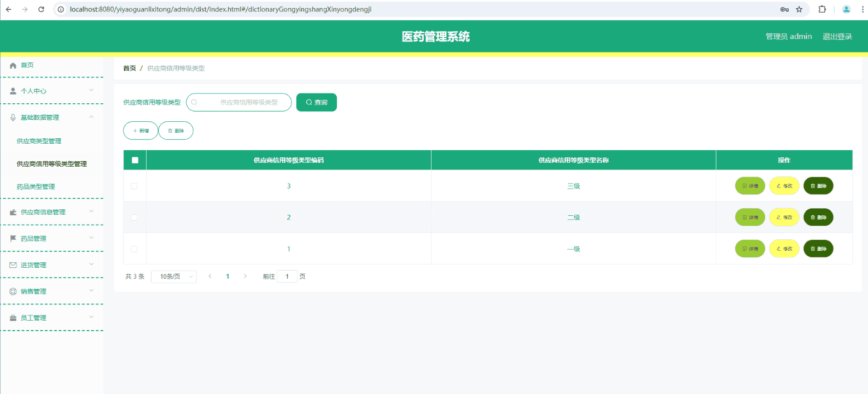The height and width of the screenshot is (394, 868).
Task: Click the person icon beside 个人中心
Action: [13, 91]
